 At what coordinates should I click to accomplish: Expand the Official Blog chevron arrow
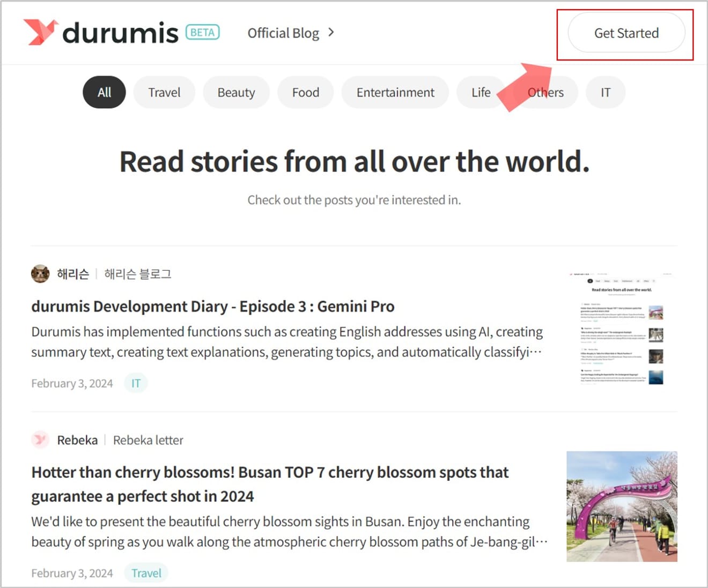pos(331,33)
